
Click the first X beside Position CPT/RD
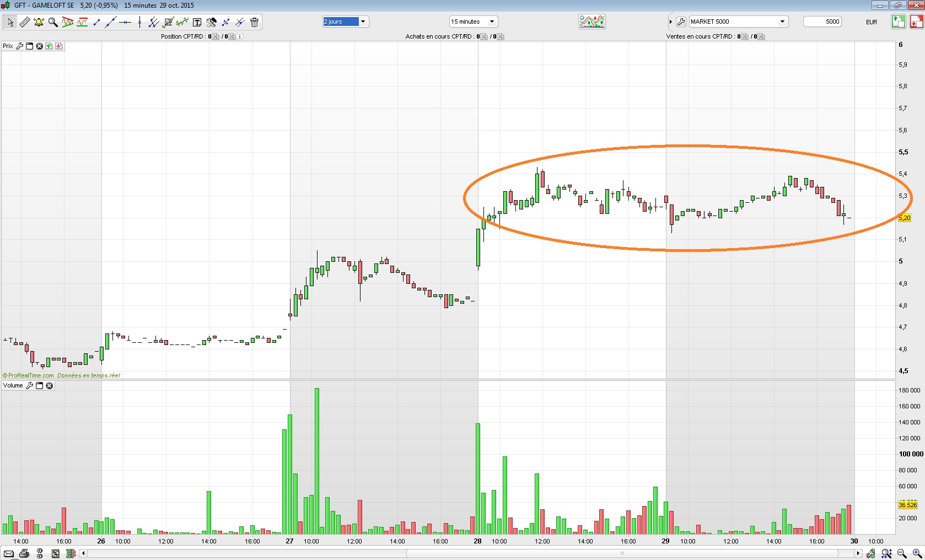(216, 36)
